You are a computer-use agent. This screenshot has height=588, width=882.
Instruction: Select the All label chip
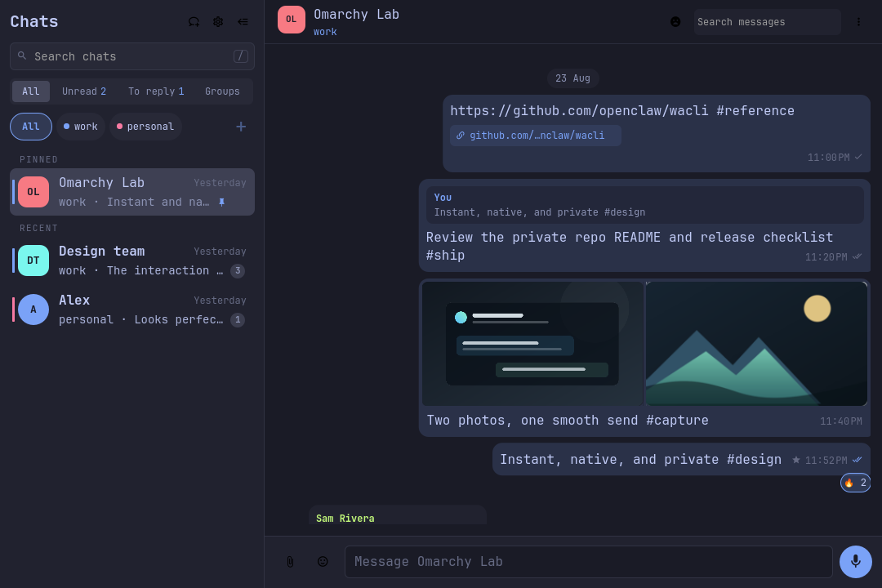tap(31, 127)
